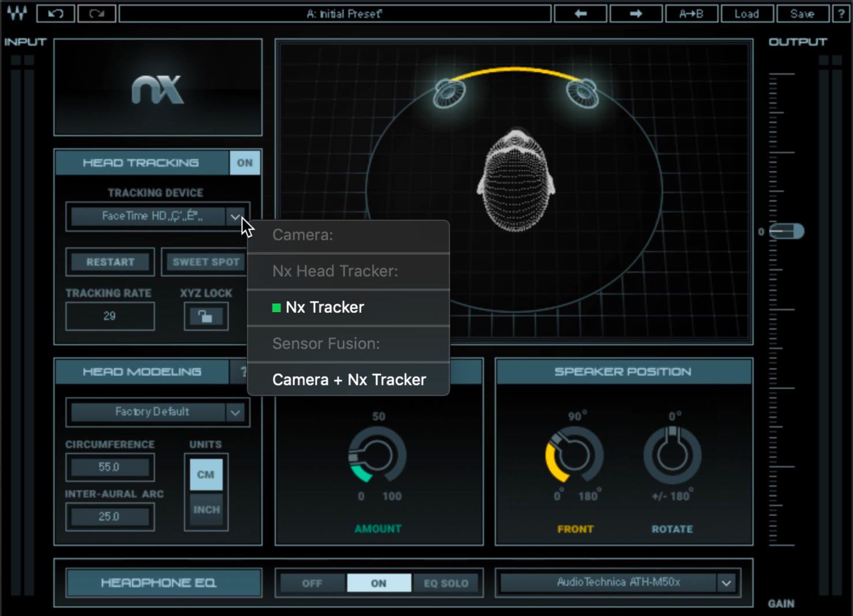Go to next preset arrow
This screenshot has width=853, height=616.
(x=636, y=13)
